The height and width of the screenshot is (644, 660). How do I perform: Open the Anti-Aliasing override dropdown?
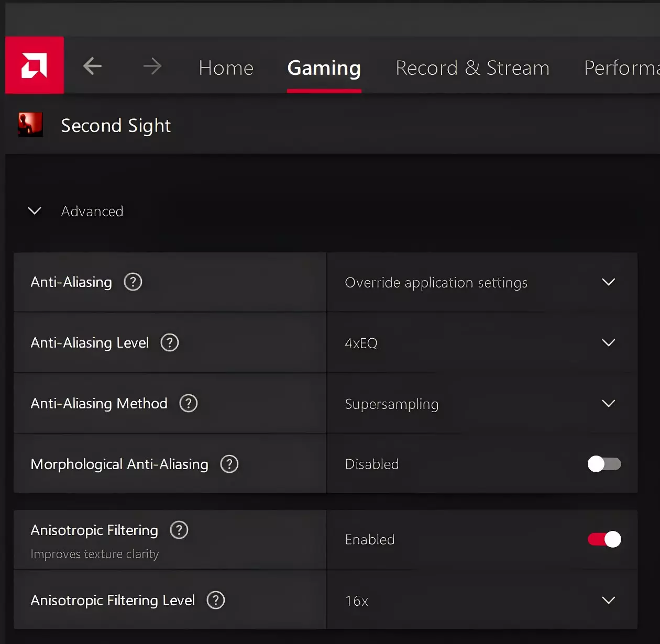point(481,283)
